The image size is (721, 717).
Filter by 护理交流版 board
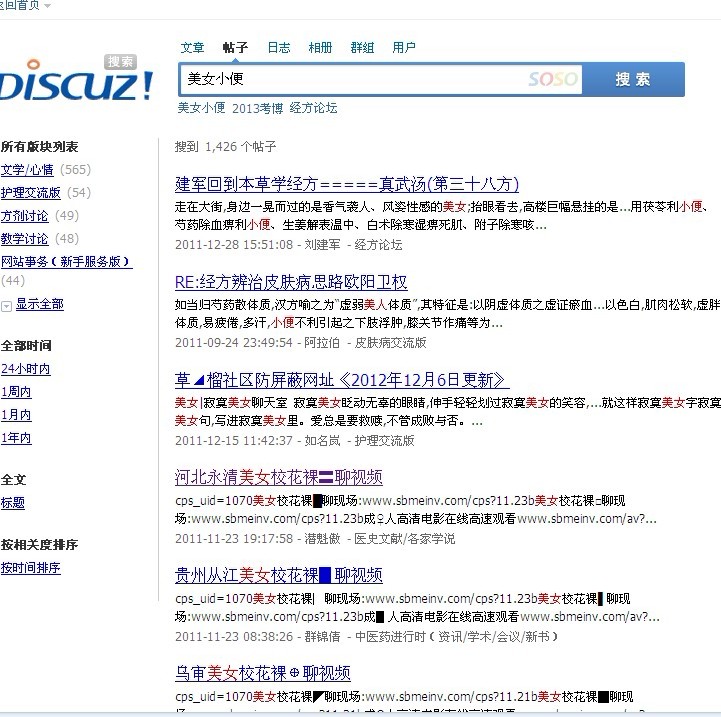click(31, 193)
